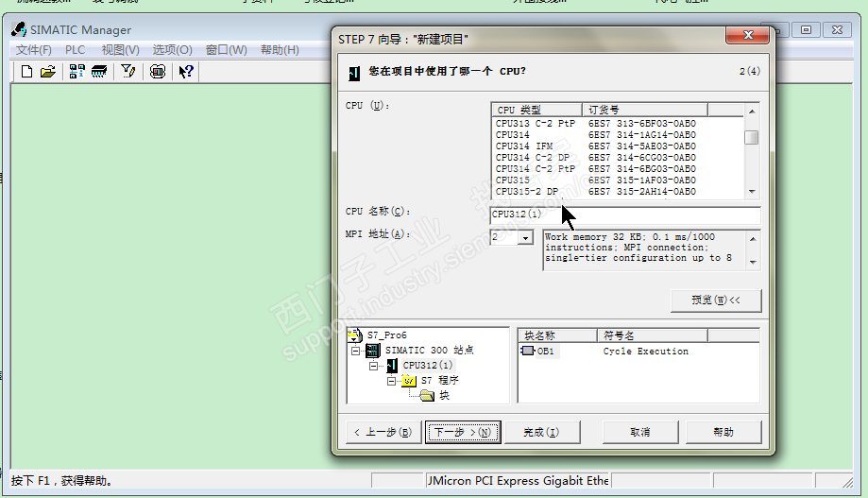Click the CPU list scroll-down arrow
This screenshot has width=868, height=498.
click(x=751, y=192)
